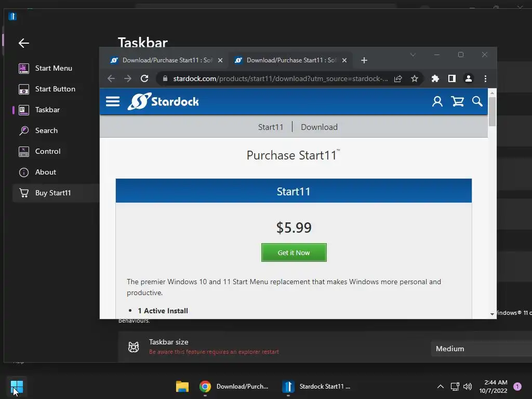
Task: Click the address bar URL
Action: (280, 79)
